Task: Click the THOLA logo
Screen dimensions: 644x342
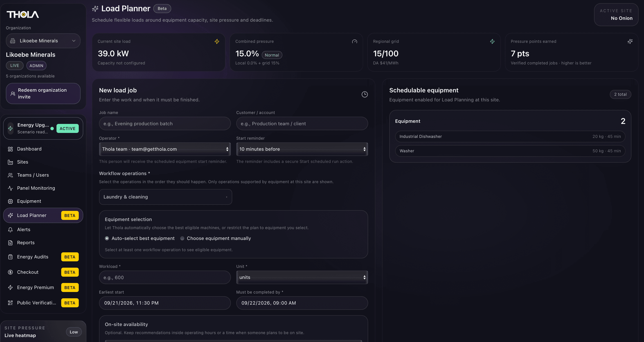Action: click(23, 14)
